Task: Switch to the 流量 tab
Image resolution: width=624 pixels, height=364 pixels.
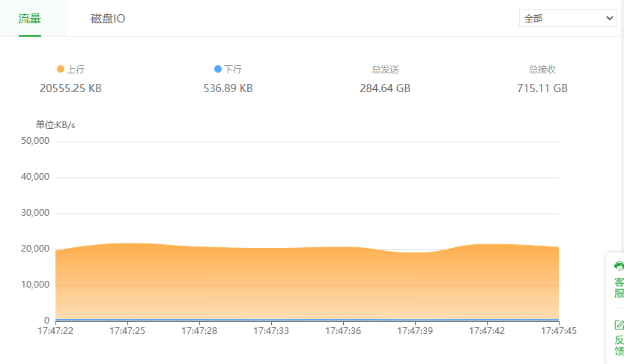Action: pyautogui.click(x=30, y=18)
